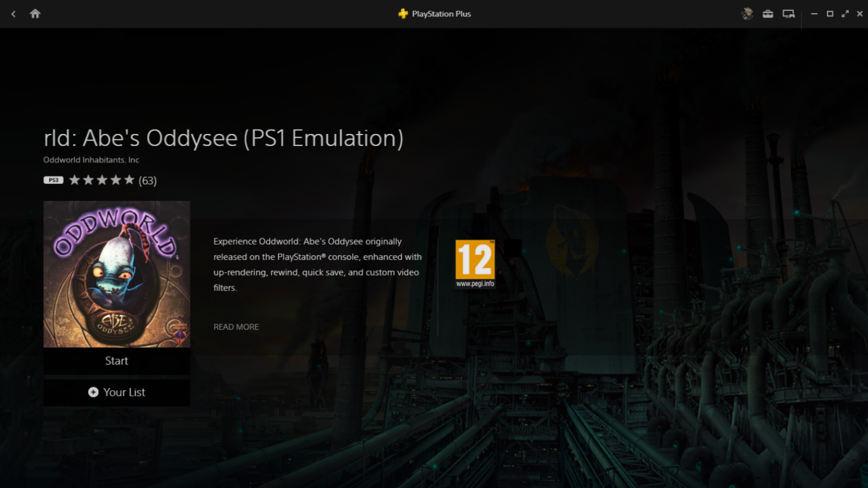Open the Home screen via house icon
The width and height of the screenshot is (868, 488).
click(35, 14)
